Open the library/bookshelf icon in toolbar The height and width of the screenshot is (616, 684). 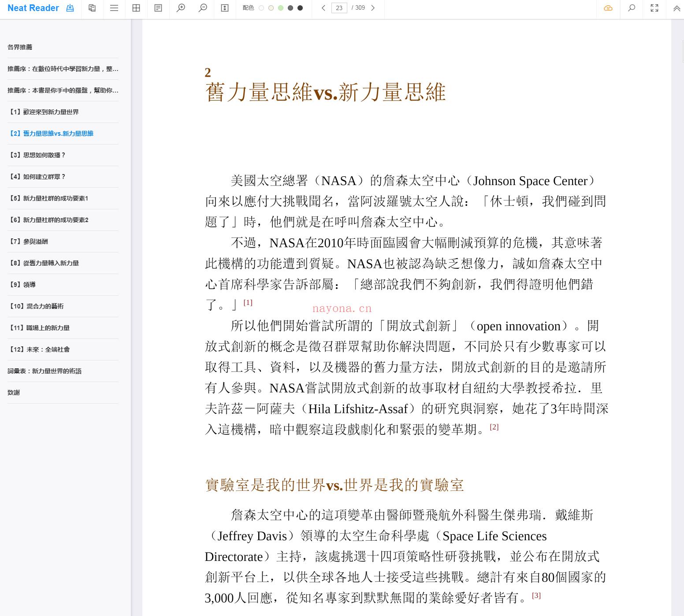click(92, 8)
